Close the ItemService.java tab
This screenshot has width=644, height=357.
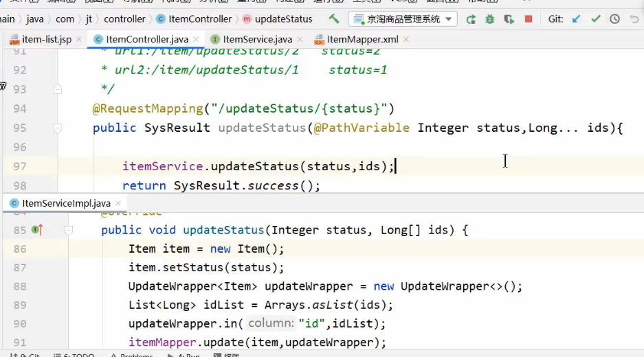[x=300, y=39]
